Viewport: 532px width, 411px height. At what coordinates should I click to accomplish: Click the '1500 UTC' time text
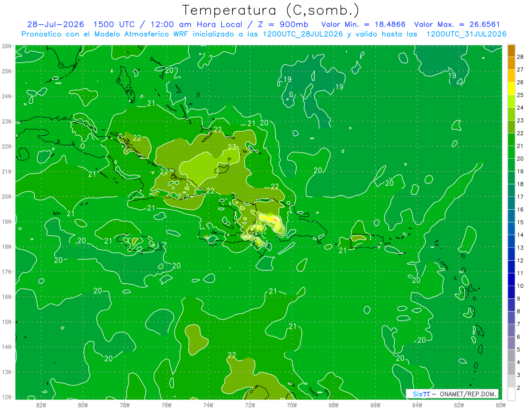(114, 24)
